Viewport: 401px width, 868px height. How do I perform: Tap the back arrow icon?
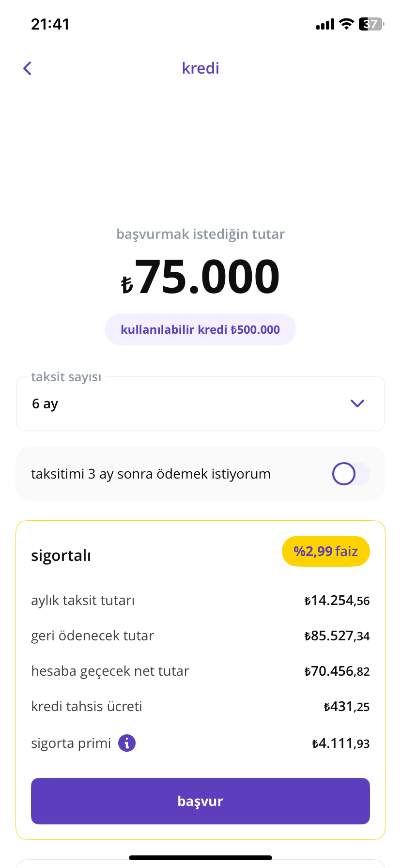(x=28, y=68)
